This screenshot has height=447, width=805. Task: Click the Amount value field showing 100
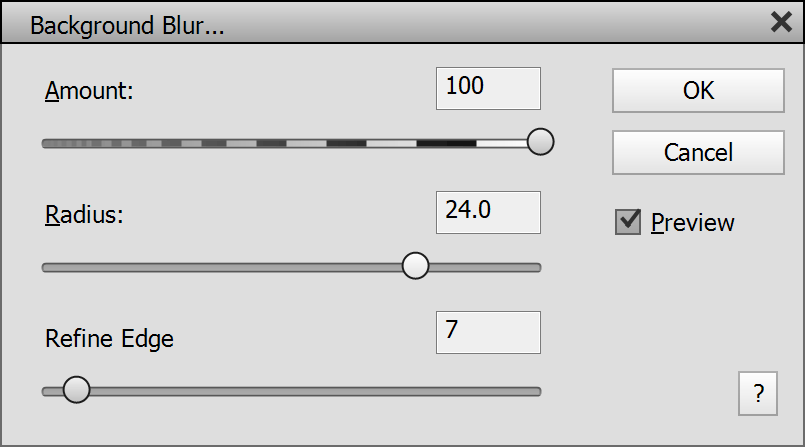click(488, 88)
